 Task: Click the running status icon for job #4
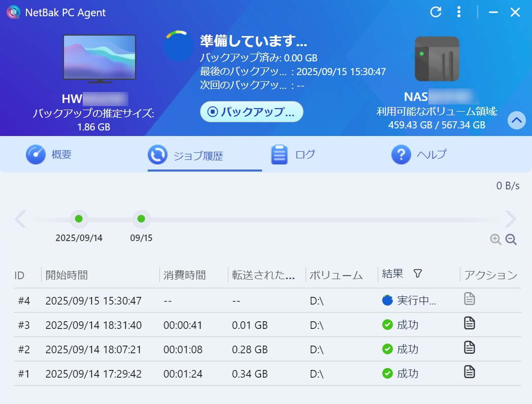point(387,300)
